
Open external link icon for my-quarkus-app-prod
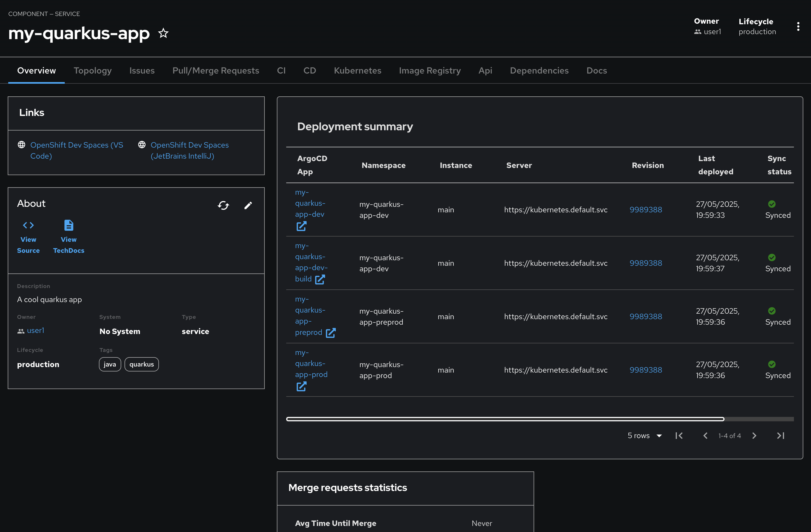[301, 386]
